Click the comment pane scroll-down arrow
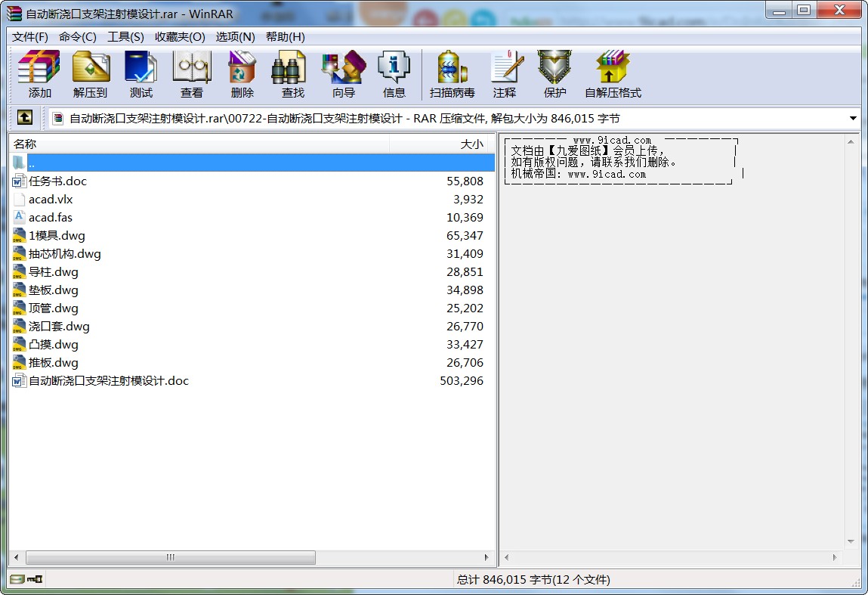The image size is (868, 595). click(x=852, y=542)
